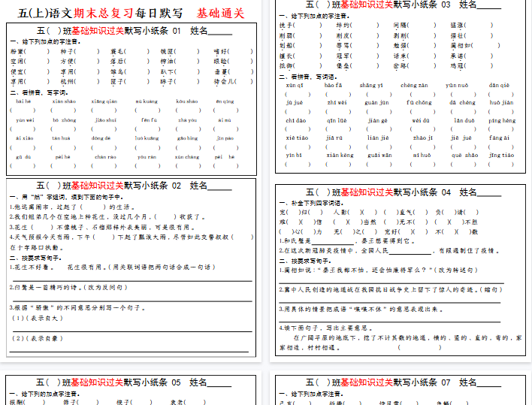Click question 3.用具体的情景 喋喋不休
This screenshot has width=532, height=405.
pyautogui.click(x=361, y=310)
